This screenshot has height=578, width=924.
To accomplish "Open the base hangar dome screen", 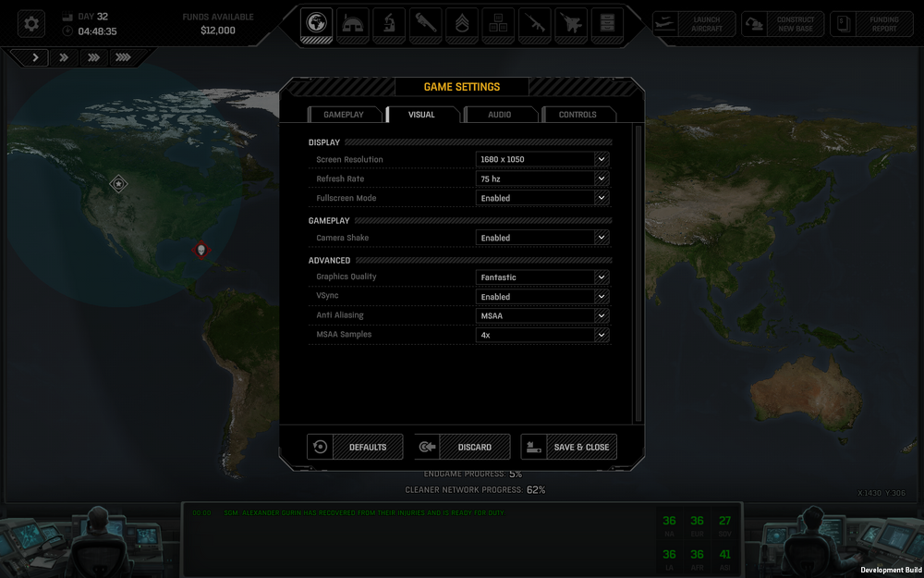I will [x=353, y=25].
